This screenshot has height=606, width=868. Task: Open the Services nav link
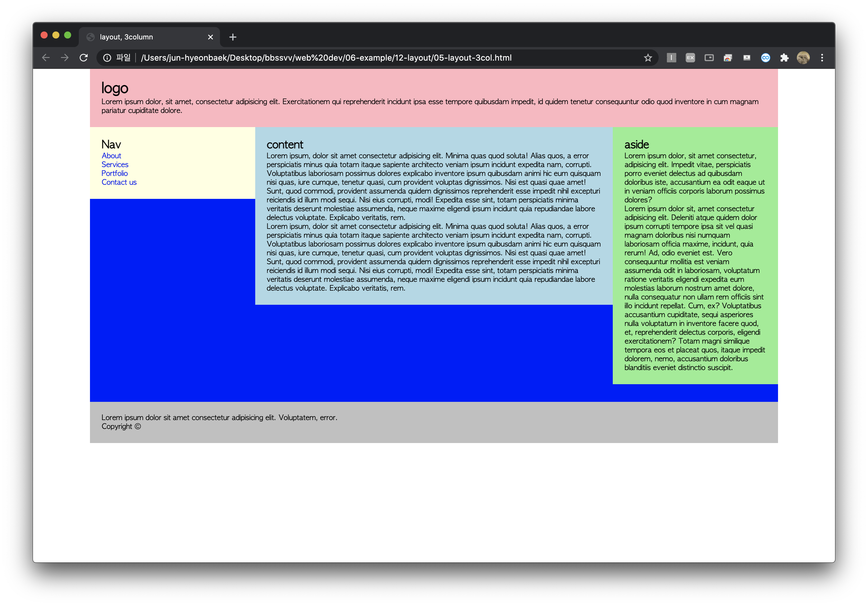click(115, 164)
